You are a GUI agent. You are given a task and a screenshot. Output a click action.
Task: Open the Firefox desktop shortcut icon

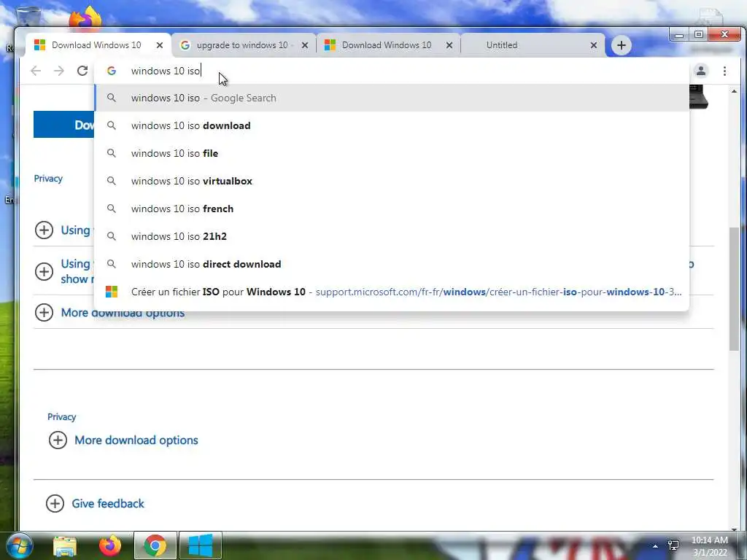coord(85,18)
